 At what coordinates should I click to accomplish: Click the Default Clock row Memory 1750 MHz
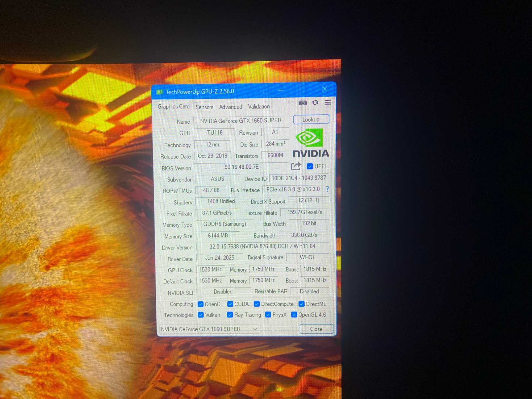[263, 280]
